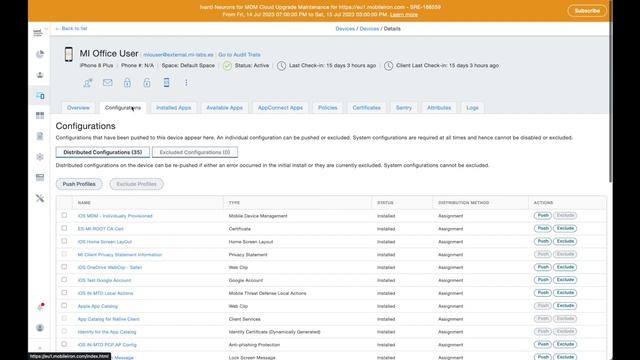This screenshot has height=360, width=640.
Task: Push the iOS OneDrive WebClip Safari configuration
Action: pyautogui.click(x=543, y=267)
